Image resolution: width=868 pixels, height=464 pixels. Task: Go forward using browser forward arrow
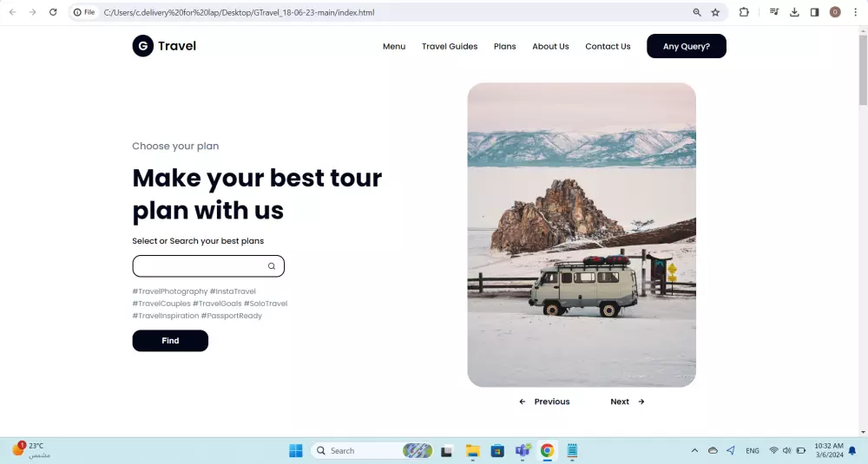(x=33, y=12)
